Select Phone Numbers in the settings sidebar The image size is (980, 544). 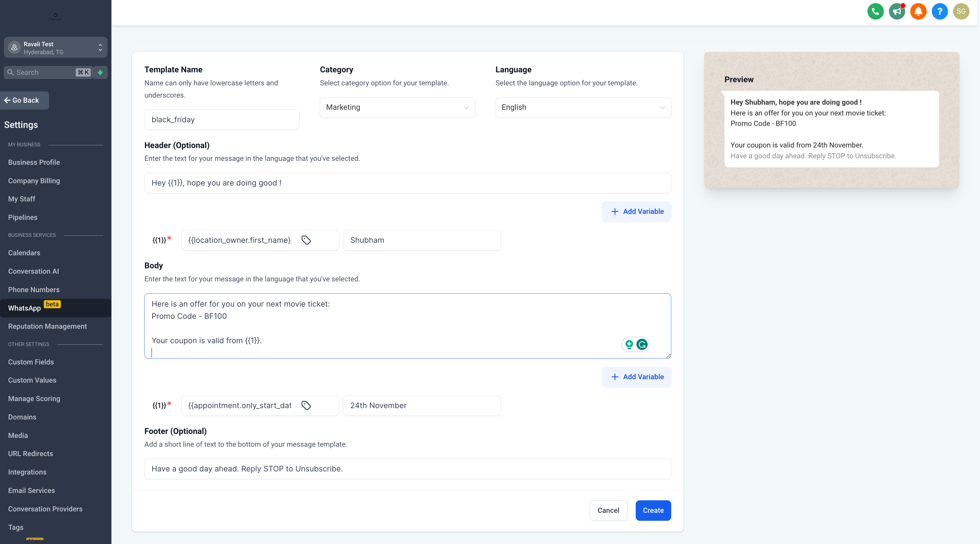click(x=33, y=290)
